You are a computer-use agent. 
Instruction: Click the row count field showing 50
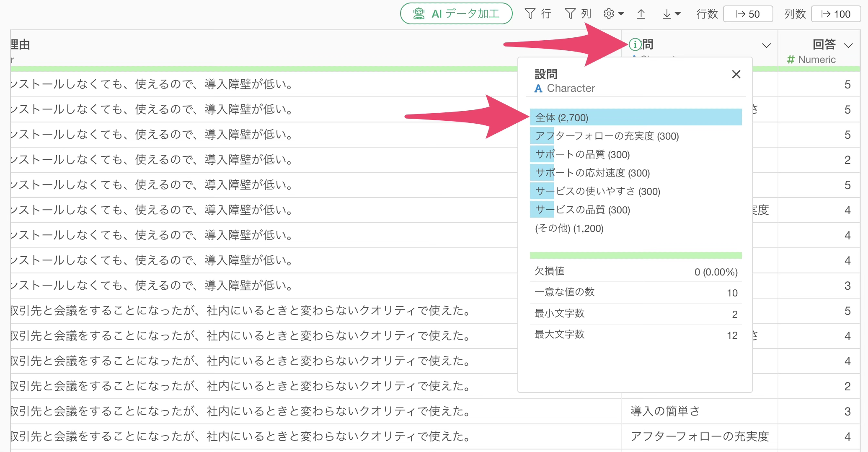pyautogui.click(x=748, y=14)
